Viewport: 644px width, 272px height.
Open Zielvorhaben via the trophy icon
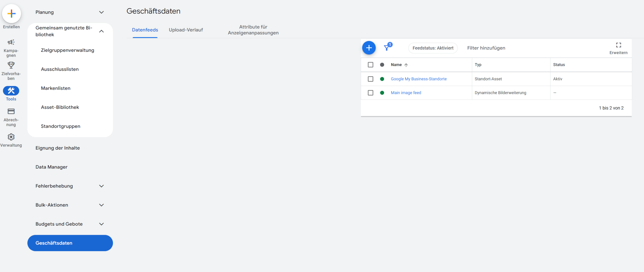coord(11,65)
